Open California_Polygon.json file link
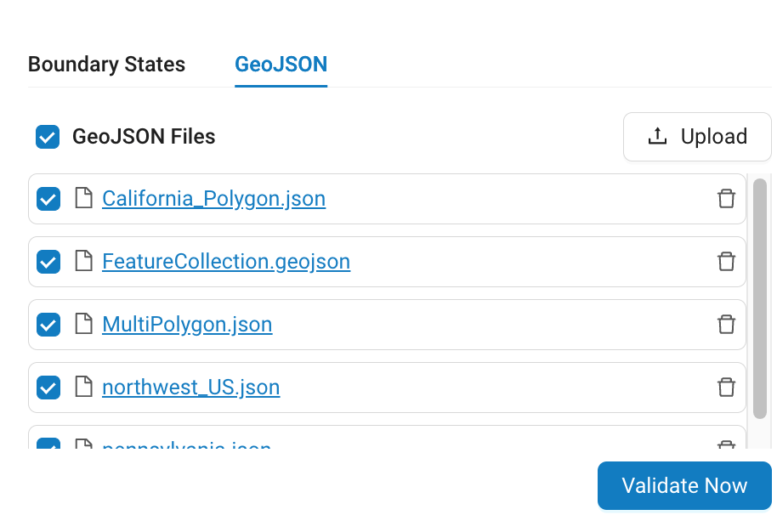777x532 pixels. coord(213,199)
